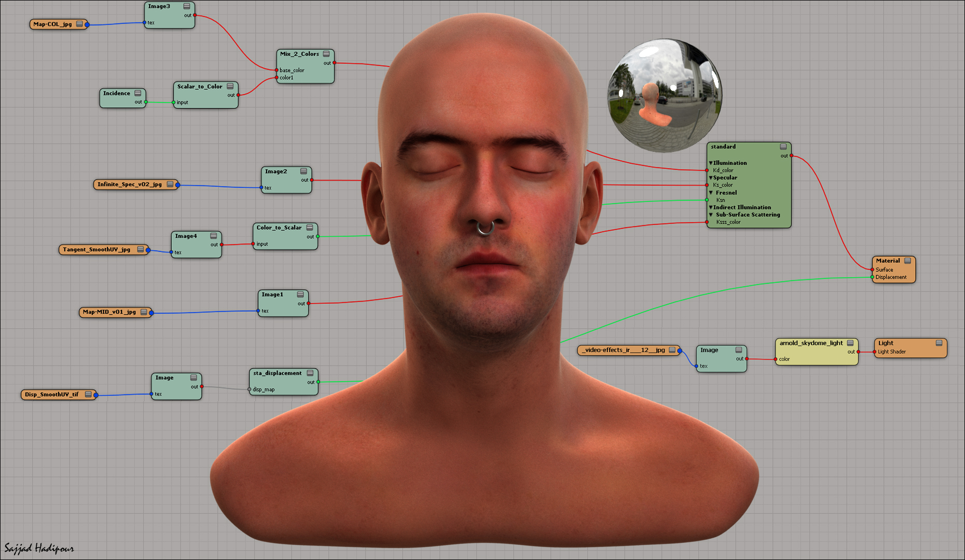The image size is (965, 560).
Task: Click the Material node collapse icon
Action: 908,261
